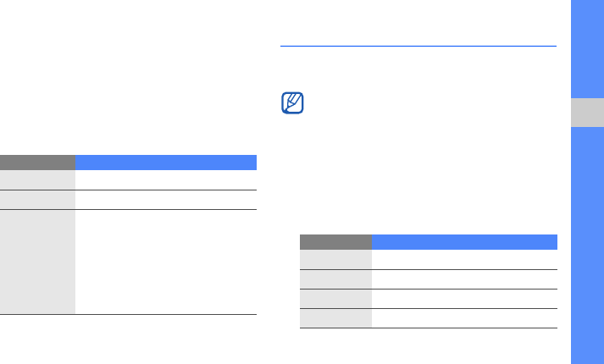Click the right table's gray header cell

(x=335, y=241)
